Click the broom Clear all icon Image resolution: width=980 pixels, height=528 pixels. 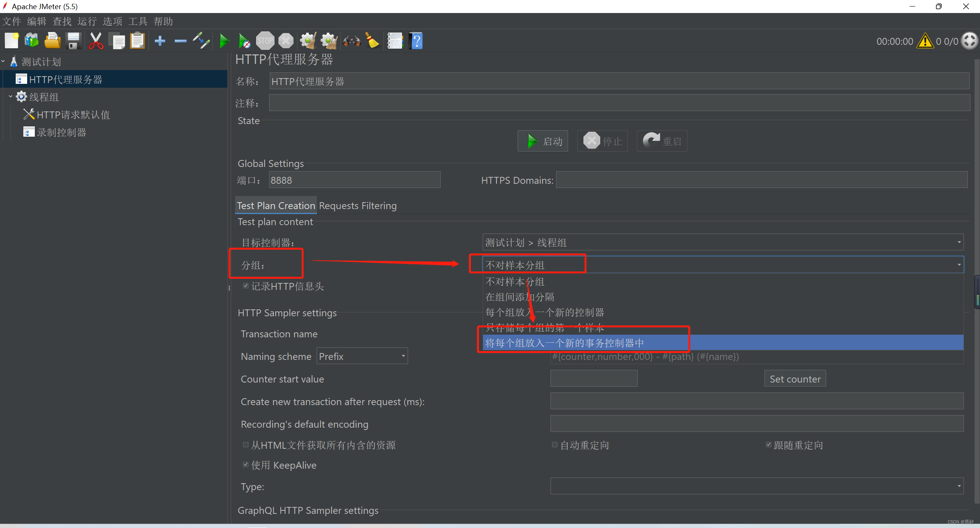[x=372, y=41]
